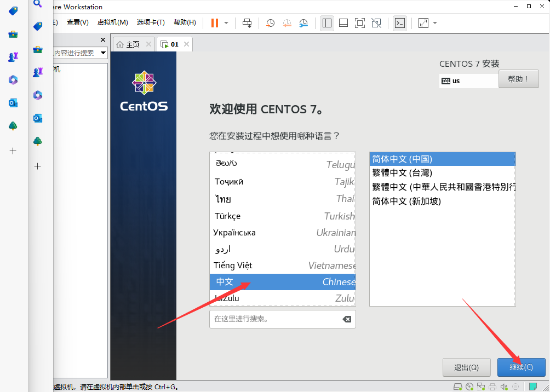Close the 主页 tab
The image size is (550, 392).
point(148,44)
